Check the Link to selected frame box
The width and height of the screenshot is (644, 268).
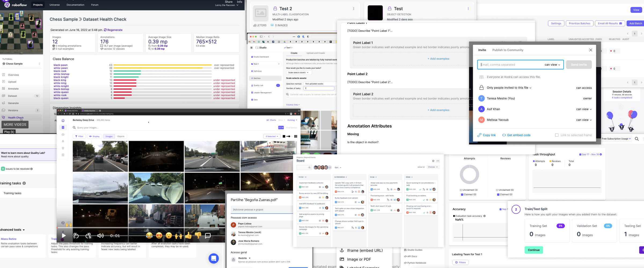[x=557, y=135]
